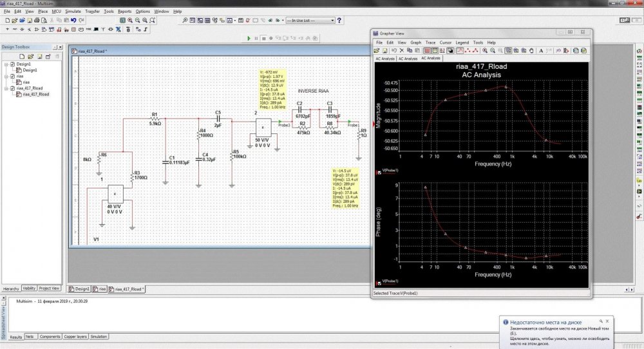Screen dimensions: 644x349
Task: Click the text annotation 'A' icon in Grapher
Action: click(x=540, y=50)
